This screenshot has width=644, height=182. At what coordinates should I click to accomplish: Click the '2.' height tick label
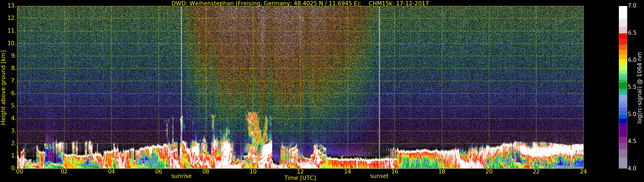(14, 143)
